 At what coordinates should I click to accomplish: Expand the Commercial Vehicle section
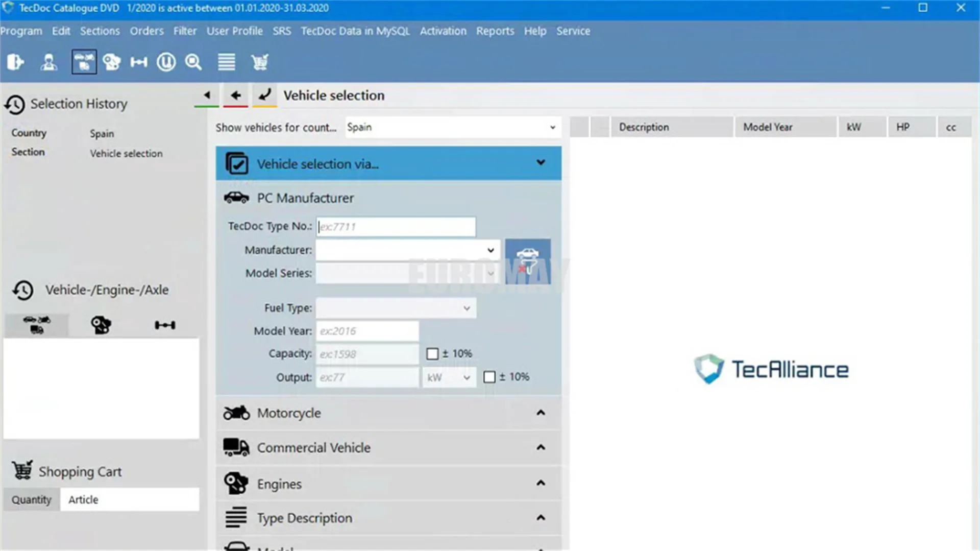[x=541, y=447]
